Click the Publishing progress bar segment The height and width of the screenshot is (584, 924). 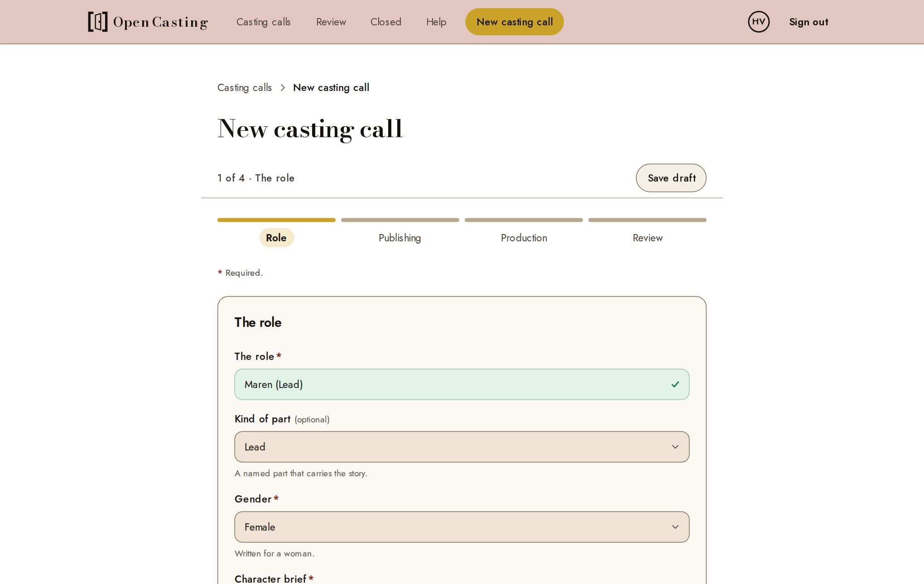click(400, 220)
